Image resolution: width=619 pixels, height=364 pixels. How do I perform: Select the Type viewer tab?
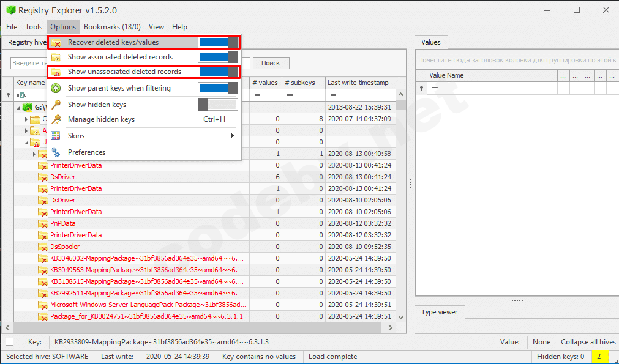tap(440, 312)
